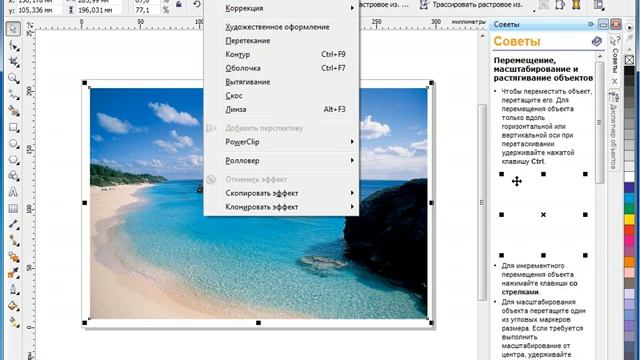Select the Pick tool in the toolbox

pyautogui.click(x=13, y=29)
